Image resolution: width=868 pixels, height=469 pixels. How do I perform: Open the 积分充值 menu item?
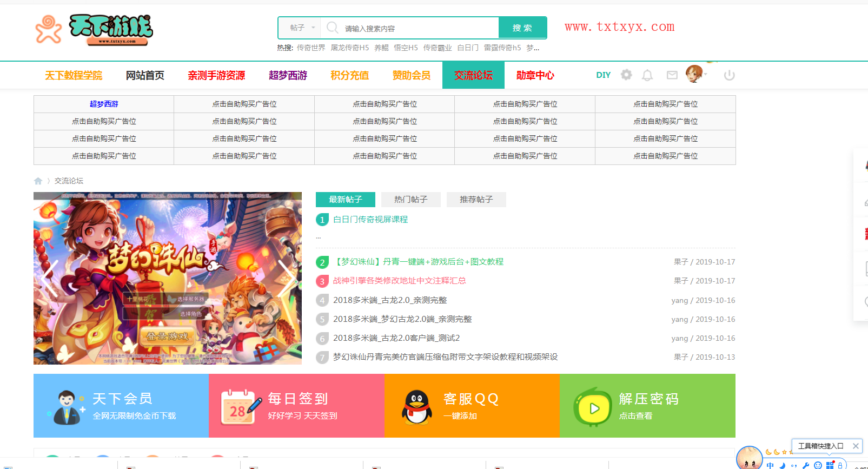(x=349, y=75)
